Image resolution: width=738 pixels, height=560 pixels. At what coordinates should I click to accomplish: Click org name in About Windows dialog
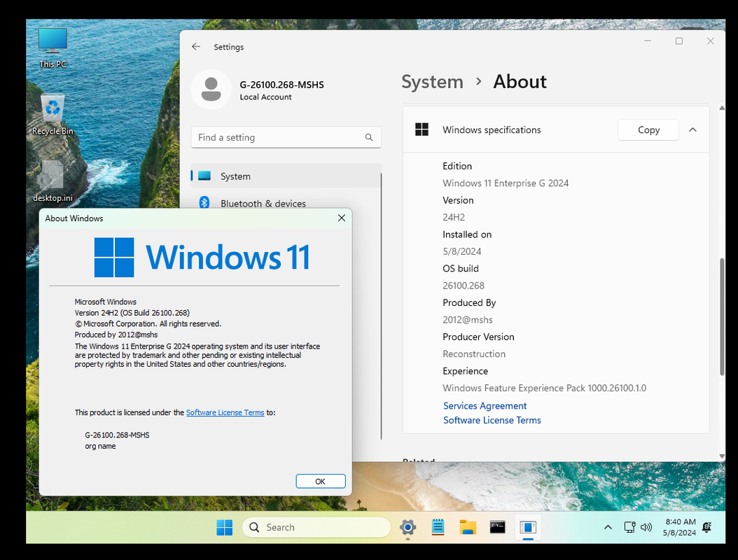pos(100,446)
